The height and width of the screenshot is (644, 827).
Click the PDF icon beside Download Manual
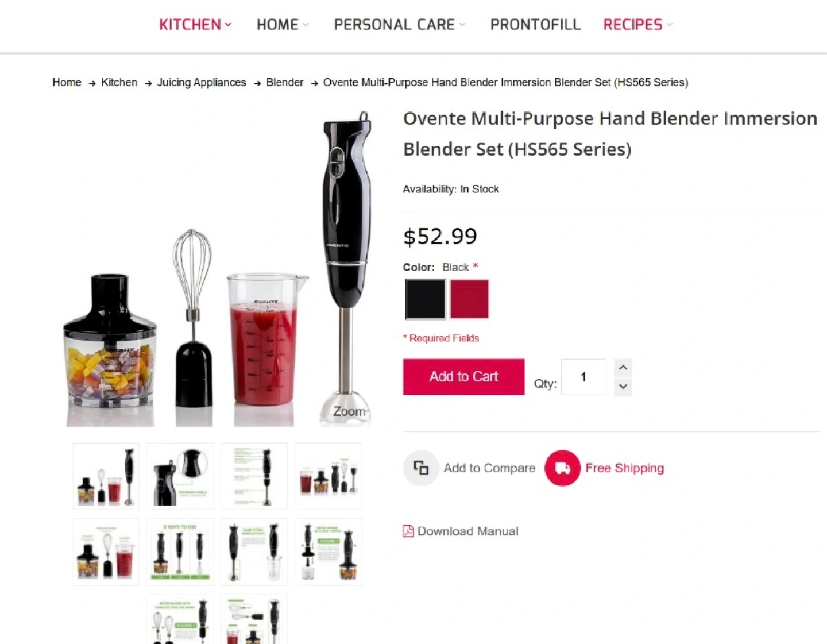pyautogui.click(x=408, y=531)
